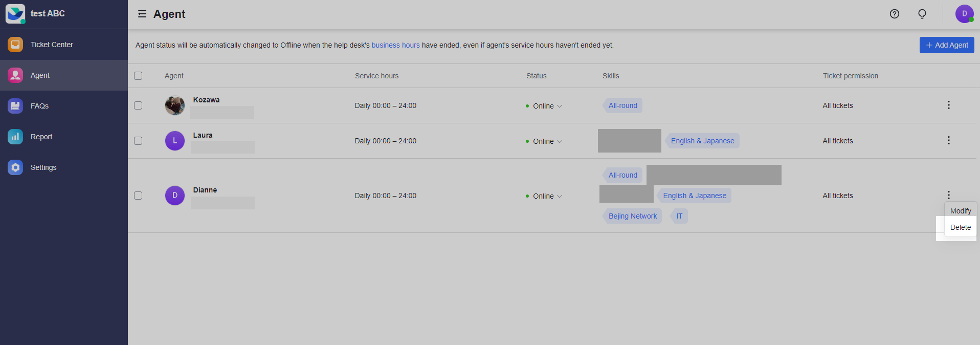
Task: Click Laura's All tickets permission
Action: point(838,141)
